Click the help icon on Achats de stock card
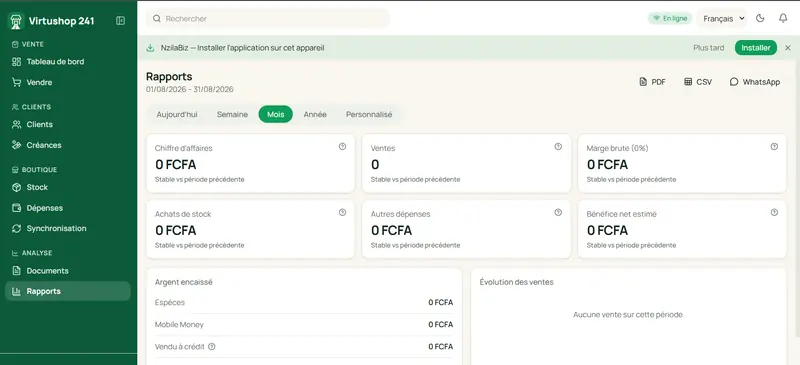This screenshot has height=365, width=800. [342, 212]
